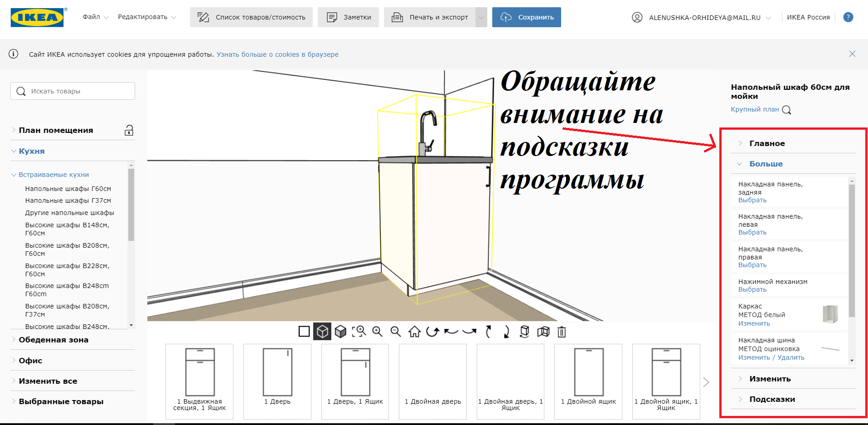Click the zoom-to-fit selection icon
This screenshot has height=425, width=868.
tap(359, 332)
